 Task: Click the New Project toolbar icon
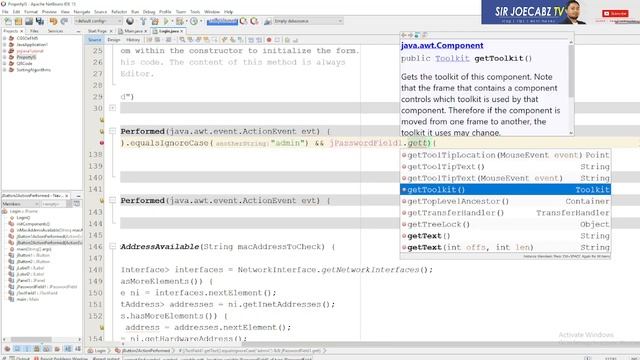click(18, 21)
